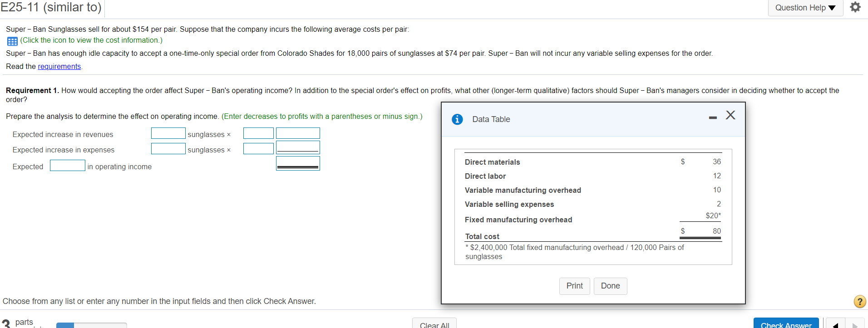Go to the next question arrow

click(x=855, y=325)
